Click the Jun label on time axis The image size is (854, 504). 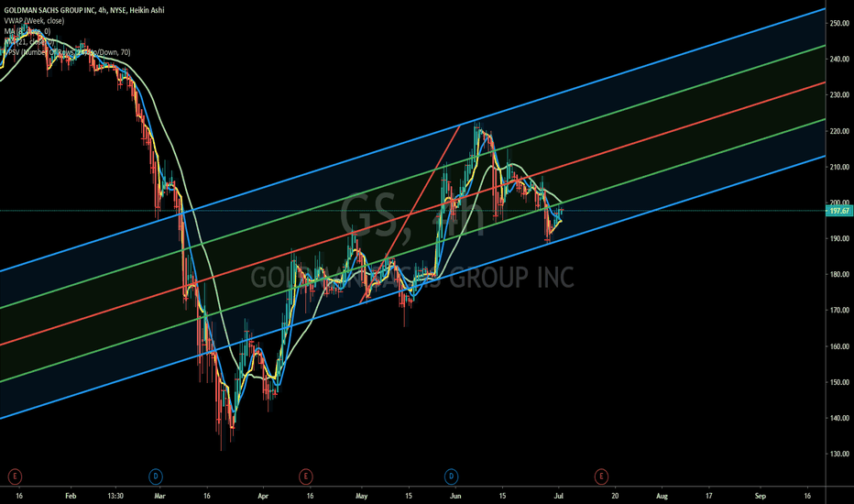455,496
